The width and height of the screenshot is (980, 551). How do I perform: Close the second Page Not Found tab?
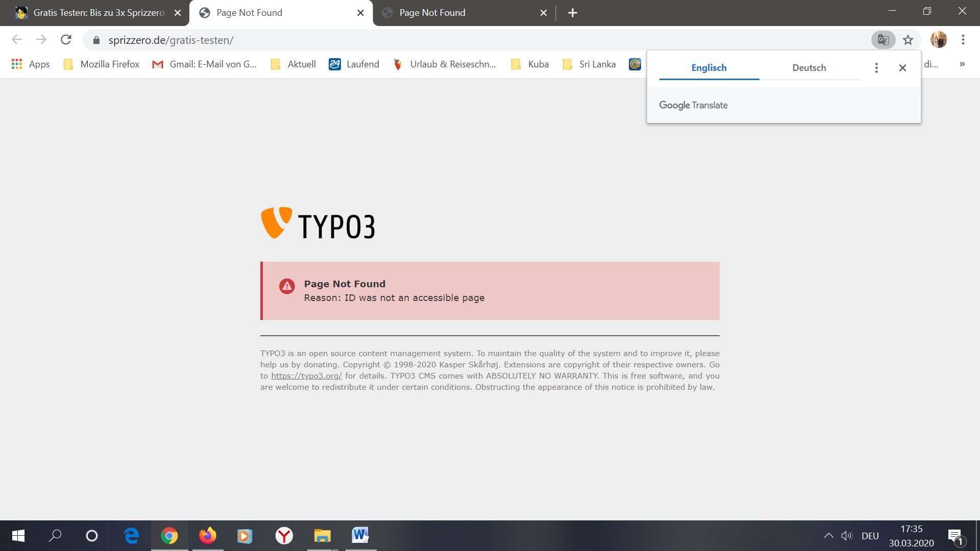544,13
